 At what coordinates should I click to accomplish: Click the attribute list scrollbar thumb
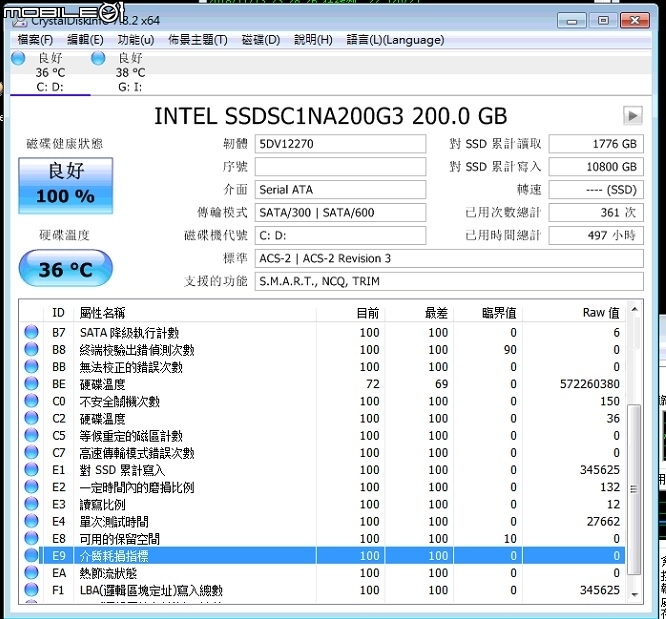634,489
